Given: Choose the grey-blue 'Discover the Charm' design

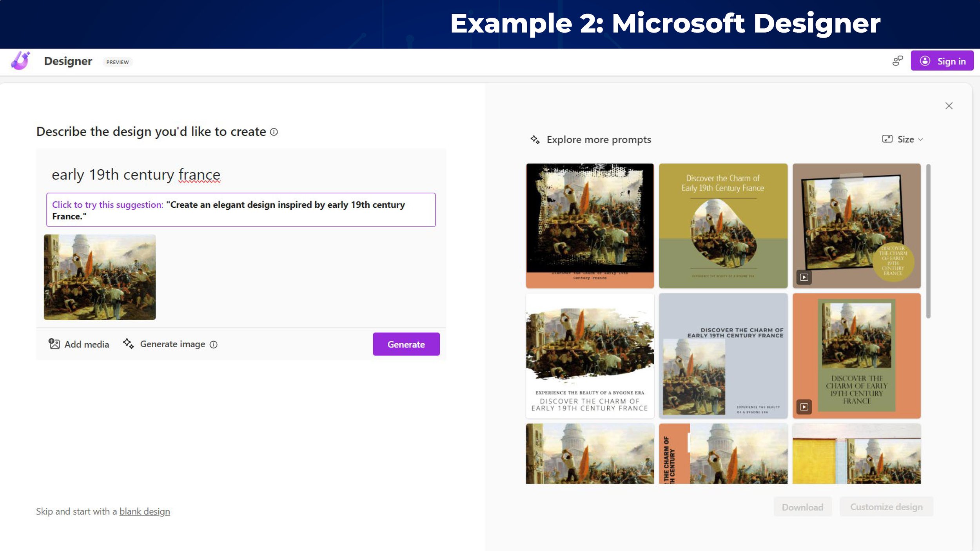Looking at the screenshot, I should tap(723, 356).
